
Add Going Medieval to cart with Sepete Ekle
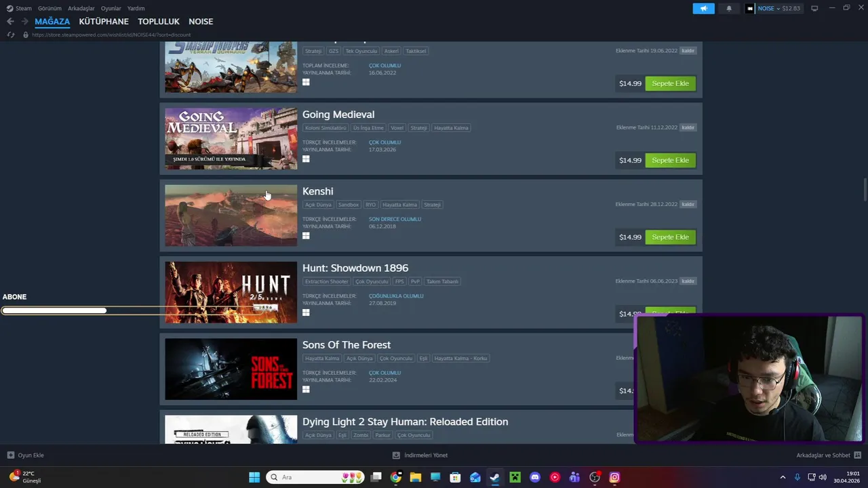tap(670, 160)
